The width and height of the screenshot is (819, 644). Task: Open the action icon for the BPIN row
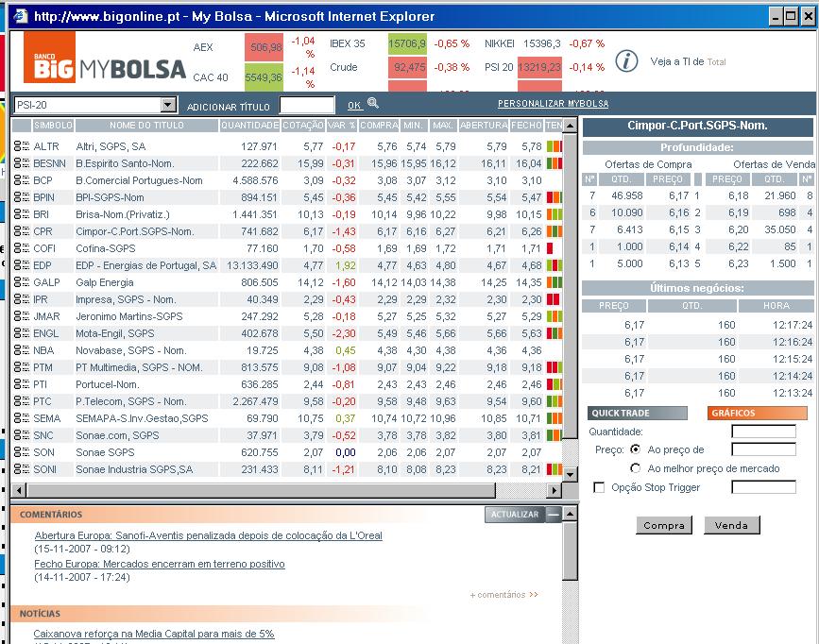pos(22,197)
